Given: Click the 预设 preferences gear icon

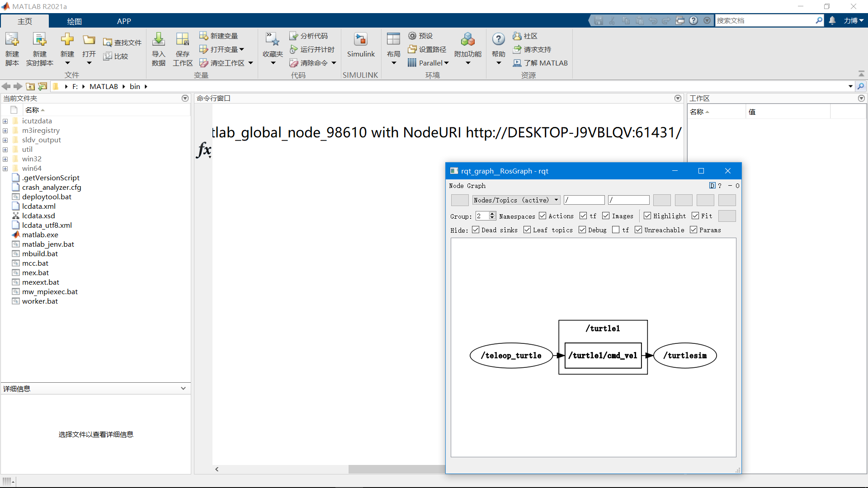Looking at the screenshot, I should pos(412,36).
